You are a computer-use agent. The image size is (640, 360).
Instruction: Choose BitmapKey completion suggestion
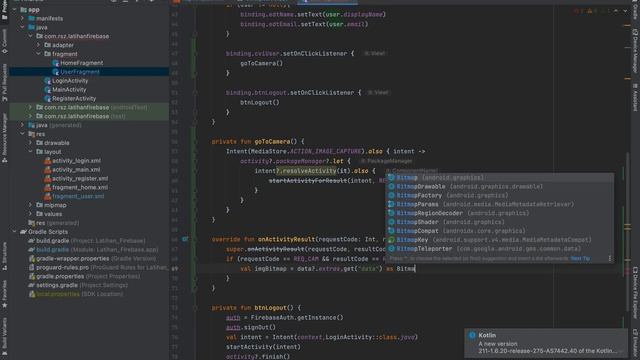500,240
